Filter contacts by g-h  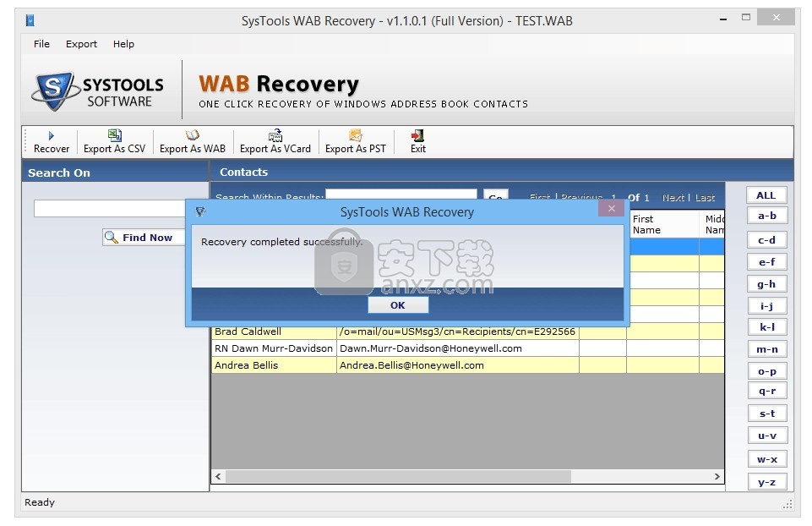coord(767,284)
